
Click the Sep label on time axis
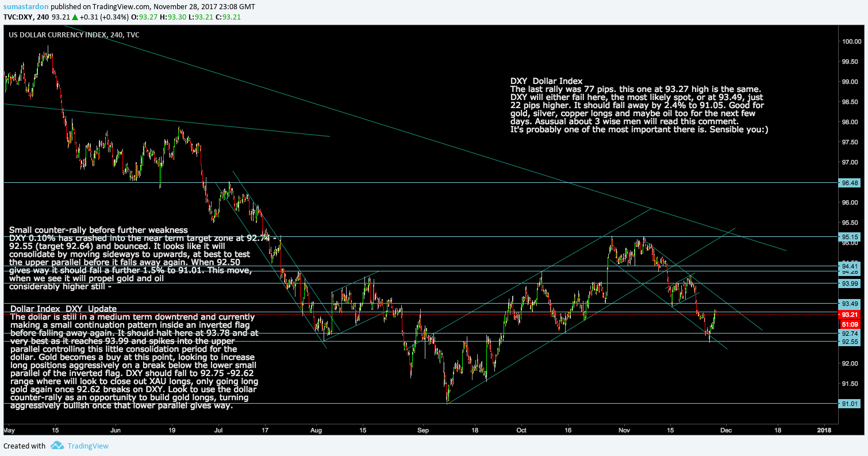click(423, 430)
